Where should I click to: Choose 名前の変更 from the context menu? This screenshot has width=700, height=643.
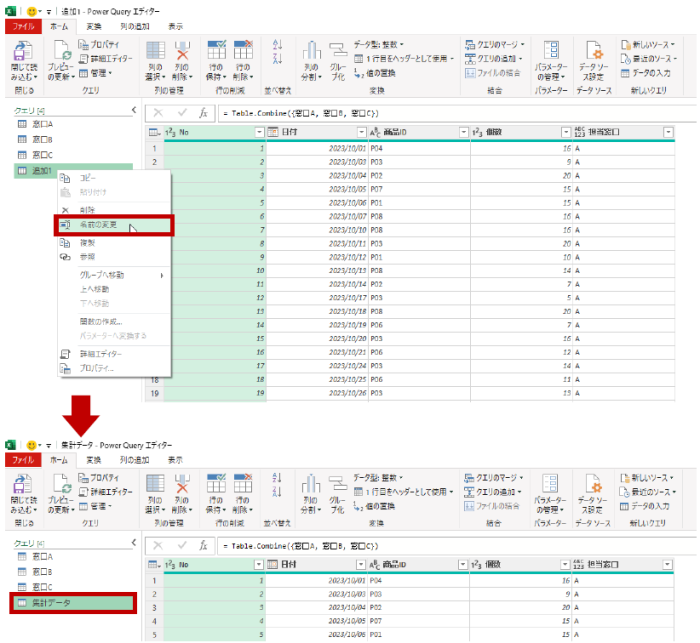pos(100,225)
